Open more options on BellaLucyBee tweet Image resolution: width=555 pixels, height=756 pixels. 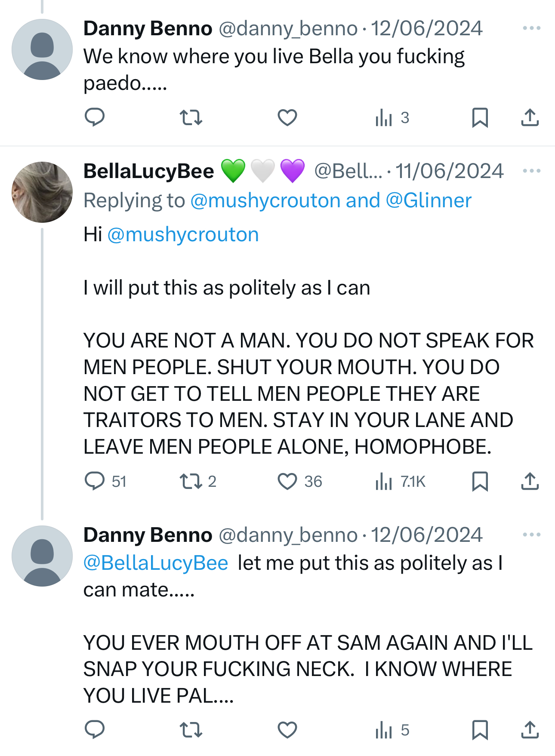531,171
